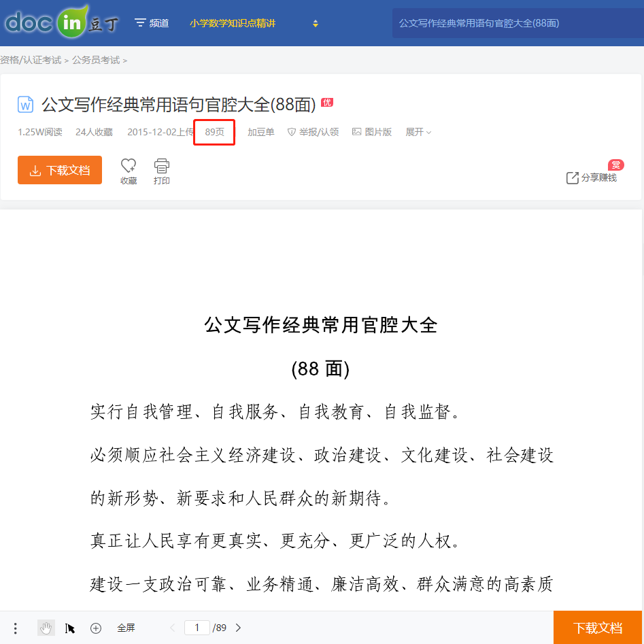Go to previous page arrow

point(173,628)
